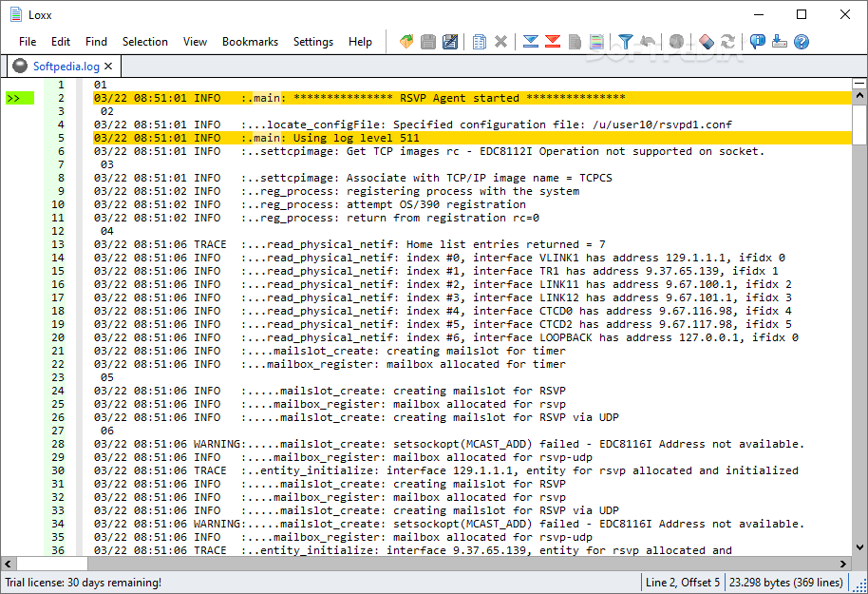The height and width of the screenshot is (594, 868).
Task: Click the split view handle above scrollbar
Action: [859, 84]
